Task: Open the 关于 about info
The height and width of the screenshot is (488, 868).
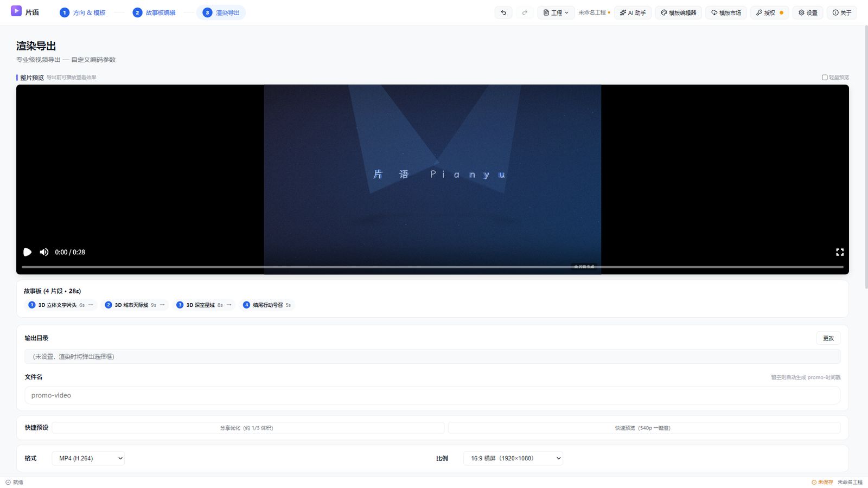Action: [x=842, y=12]
